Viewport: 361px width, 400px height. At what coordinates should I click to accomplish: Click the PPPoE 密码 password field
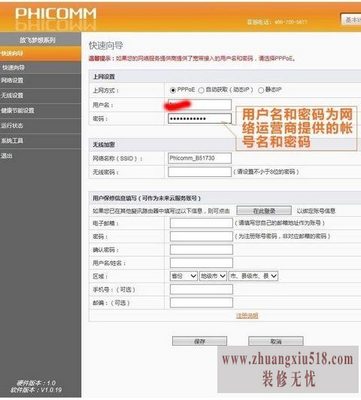pos(200,119)
